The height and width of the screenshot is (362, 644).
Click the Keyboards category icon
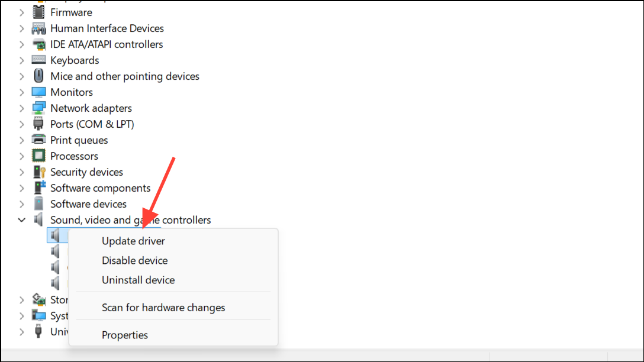[38, 60]
